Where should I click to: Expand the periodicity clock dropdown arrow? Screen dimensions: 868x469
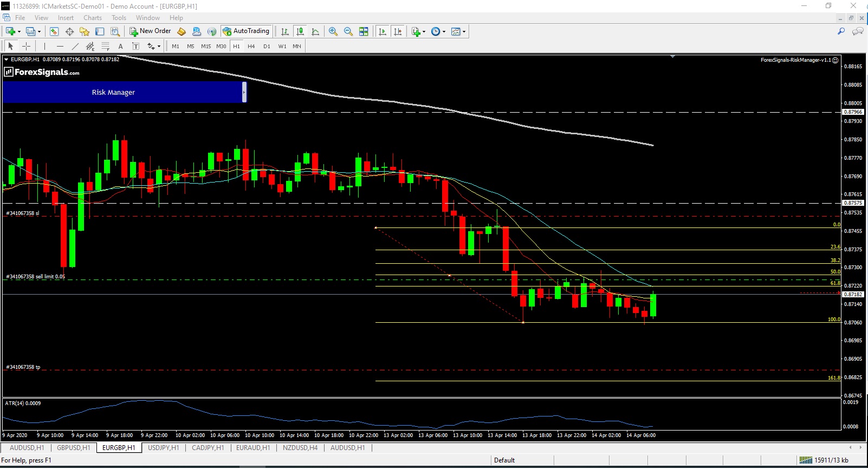click(x=444, y=31)
